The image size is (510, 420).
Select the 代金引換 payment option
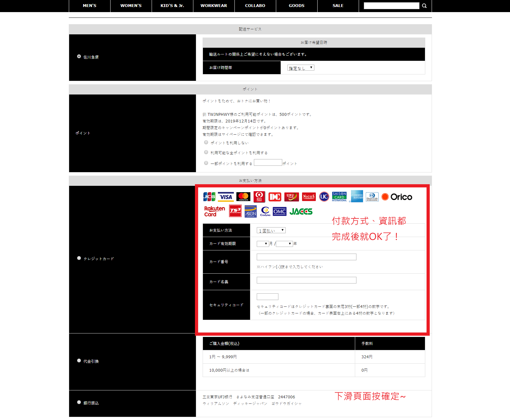[x=79, y=361]
